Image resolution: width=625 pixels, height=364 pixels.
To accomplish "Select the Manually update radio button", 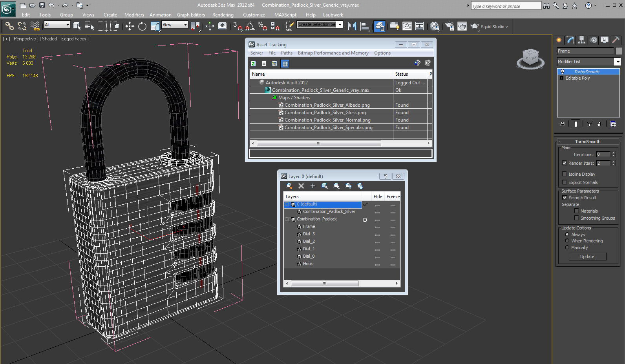I will 567,248.
